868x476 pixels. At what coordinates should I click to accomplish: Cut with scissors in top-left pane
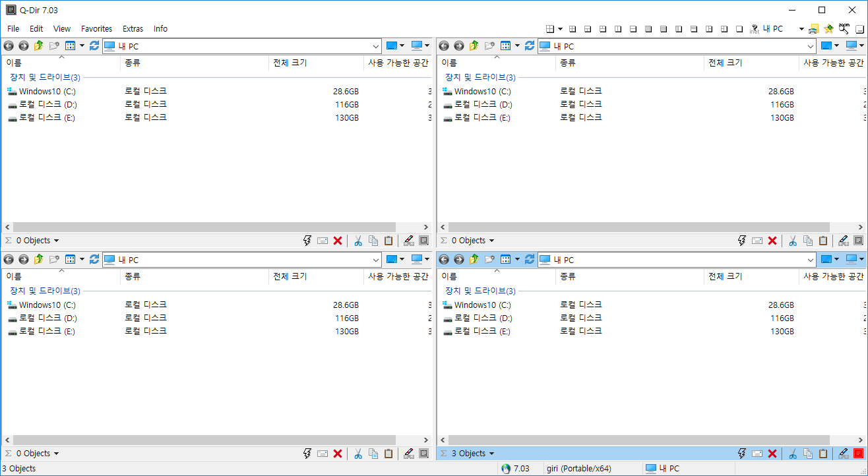pos(358,241)
